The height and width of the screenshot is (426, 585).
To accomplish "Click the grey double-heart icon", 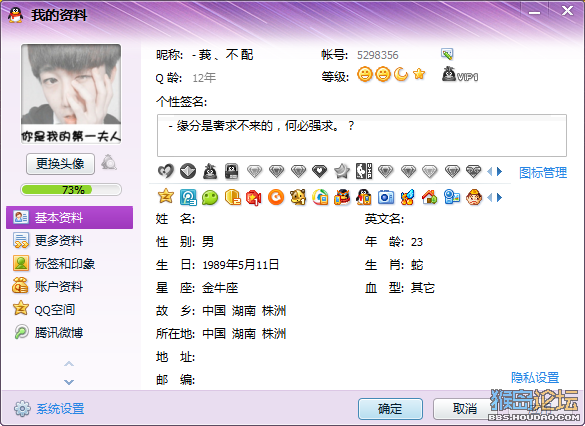I will 166,171.
